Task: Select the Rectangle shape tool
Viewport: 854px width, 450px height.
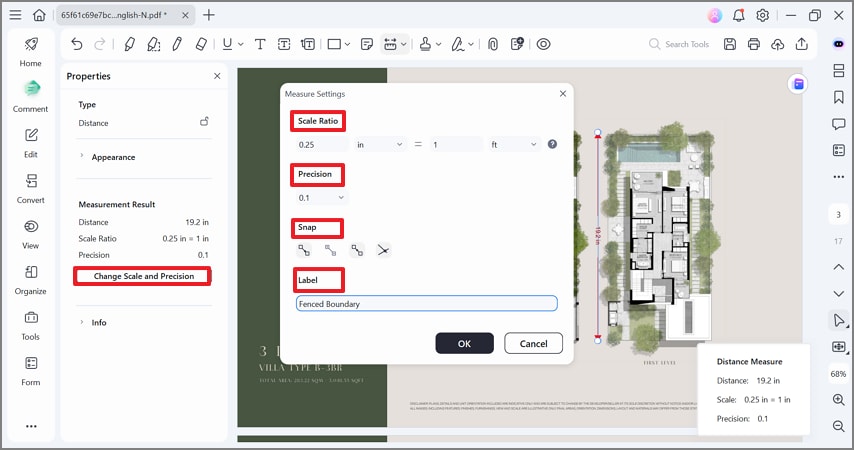Action: coord(334,44)
